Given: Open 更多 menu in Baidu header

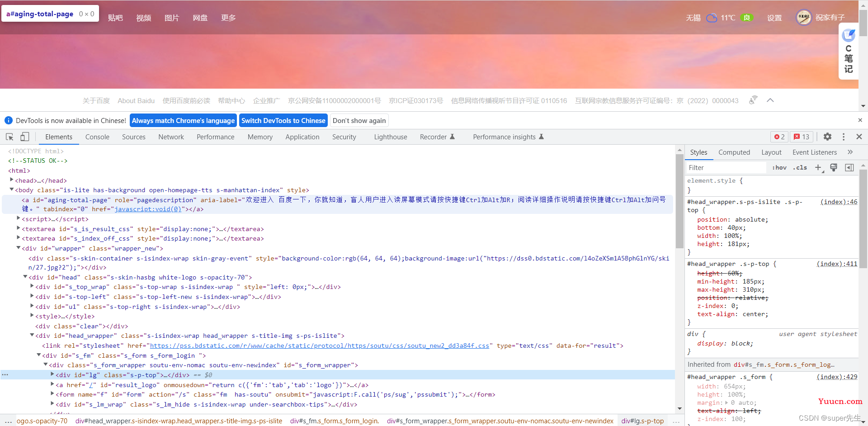Looking at the screenshot, I should (x=228, y=18).
